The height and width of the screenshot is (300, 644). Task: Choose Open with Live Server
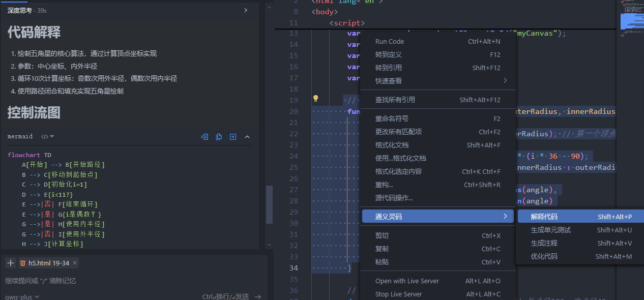click(x=438, y=281)
